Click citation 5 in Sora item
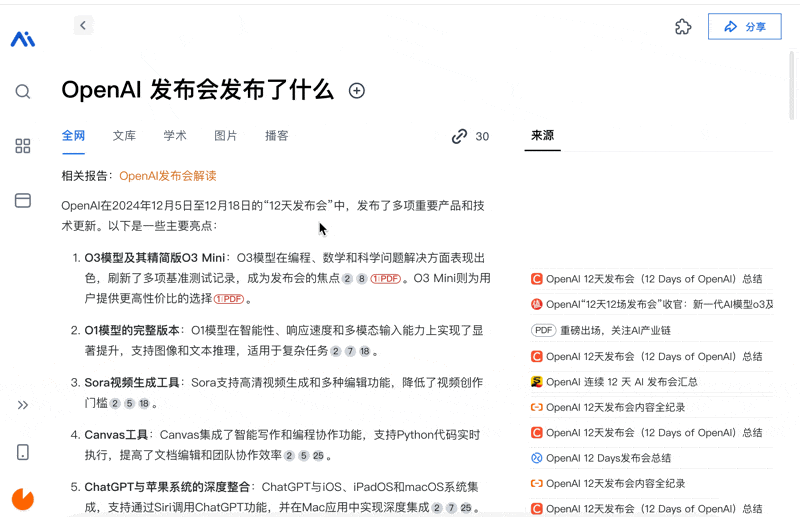This screenshot has width=800, height=517. point(130,404)
